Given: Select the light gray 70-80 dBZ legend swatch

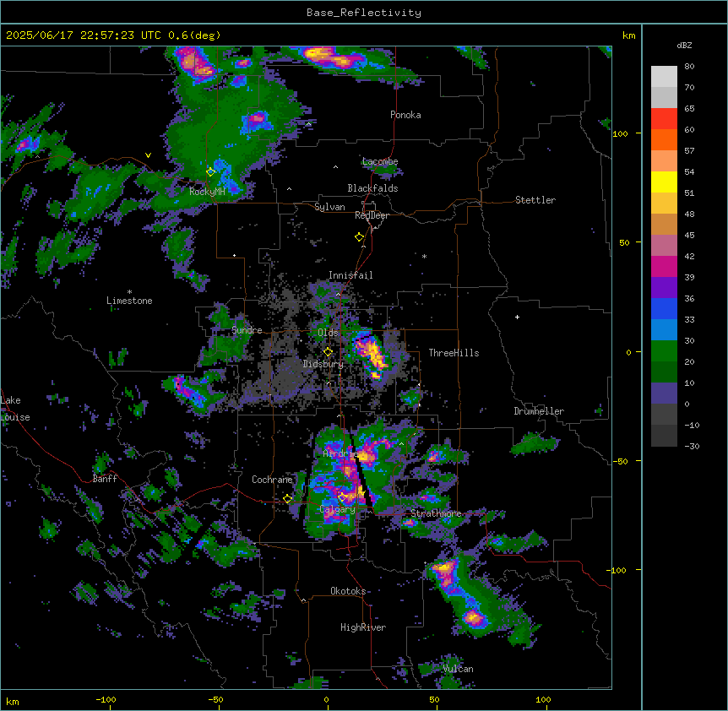Looking at the screenshot, I should click(x=664, y=77).
